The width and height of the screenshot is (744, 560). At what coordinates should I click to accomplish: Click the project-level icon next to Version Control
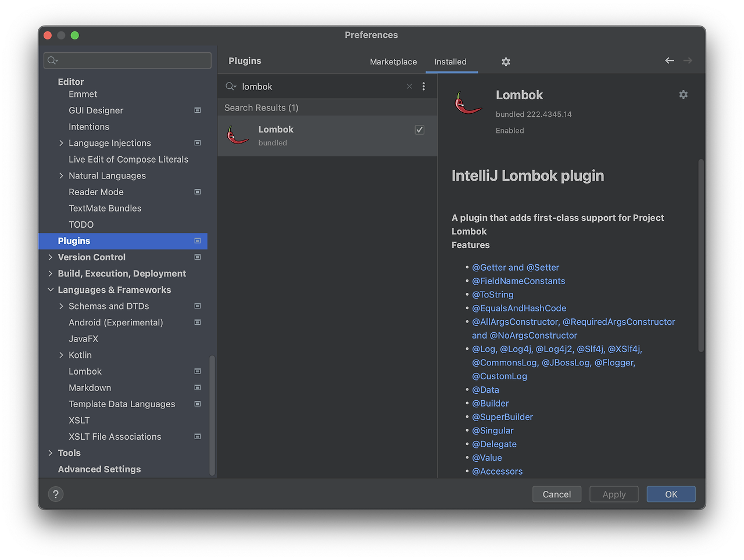point(198,257)
